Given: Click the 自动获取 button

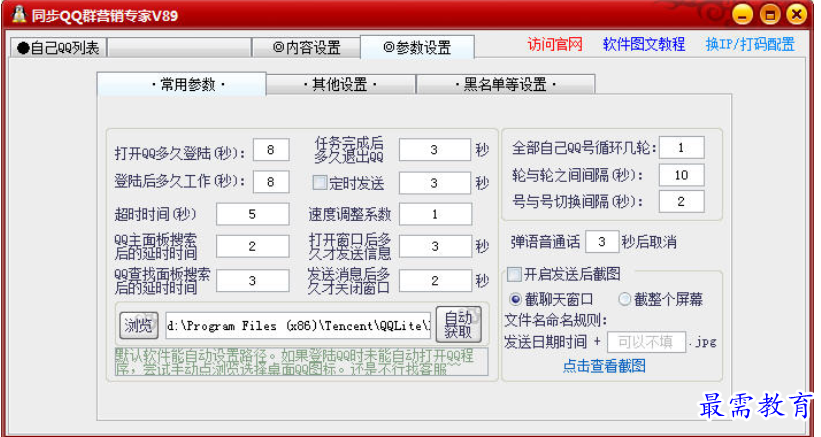Looking at the screenshot, I should point(458,325).
